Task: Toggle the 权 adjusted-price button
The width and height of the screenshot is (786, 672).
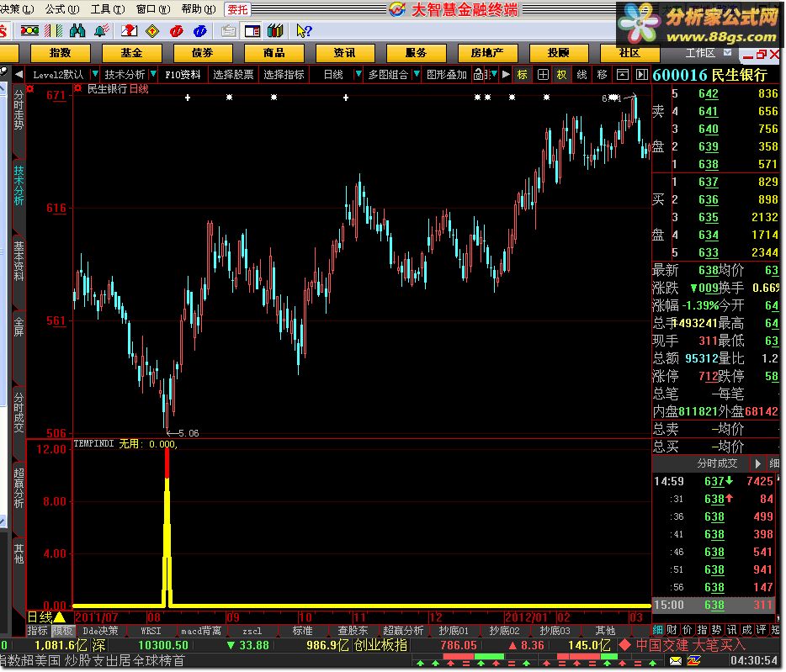Action: click(x=562, y=75)
